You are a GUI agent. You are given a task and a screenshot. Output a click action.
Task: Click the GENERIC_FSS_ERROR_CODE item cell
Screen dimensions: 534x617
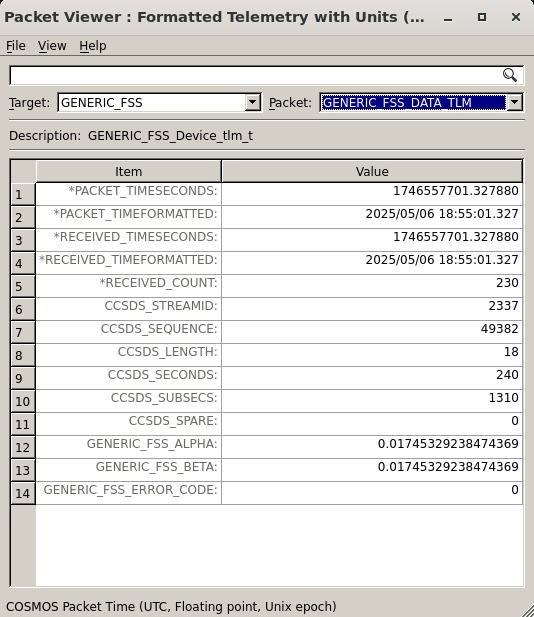click(129, 493)
